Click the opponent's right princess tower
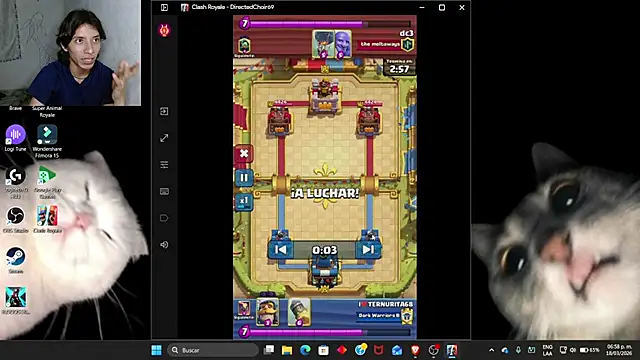Viewport: 640px width, 360px height. pos(369,120)
